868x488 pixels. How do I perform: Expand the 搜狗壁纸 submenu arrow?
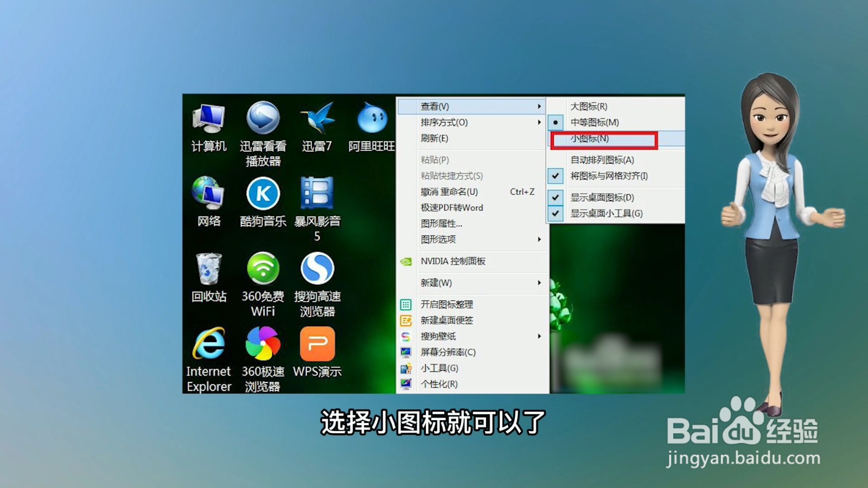(x=539, y=336)
